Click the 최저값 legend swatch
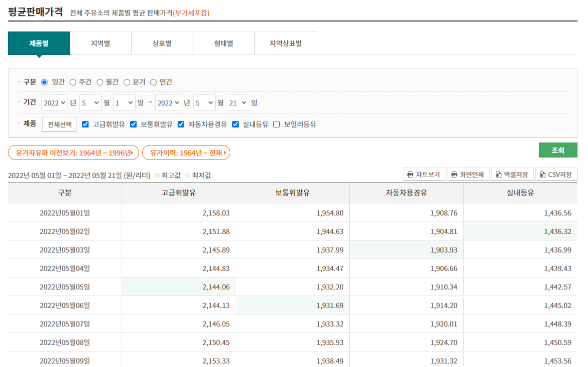This screenshot has width=588, height=367. pyautogui.click(x=188, y=175)
